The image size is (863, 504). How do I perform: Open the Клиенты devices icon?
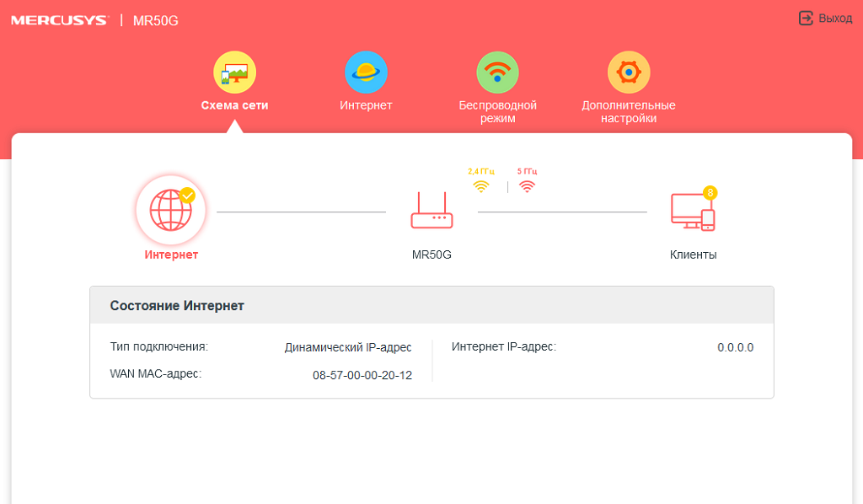(691, 212)
